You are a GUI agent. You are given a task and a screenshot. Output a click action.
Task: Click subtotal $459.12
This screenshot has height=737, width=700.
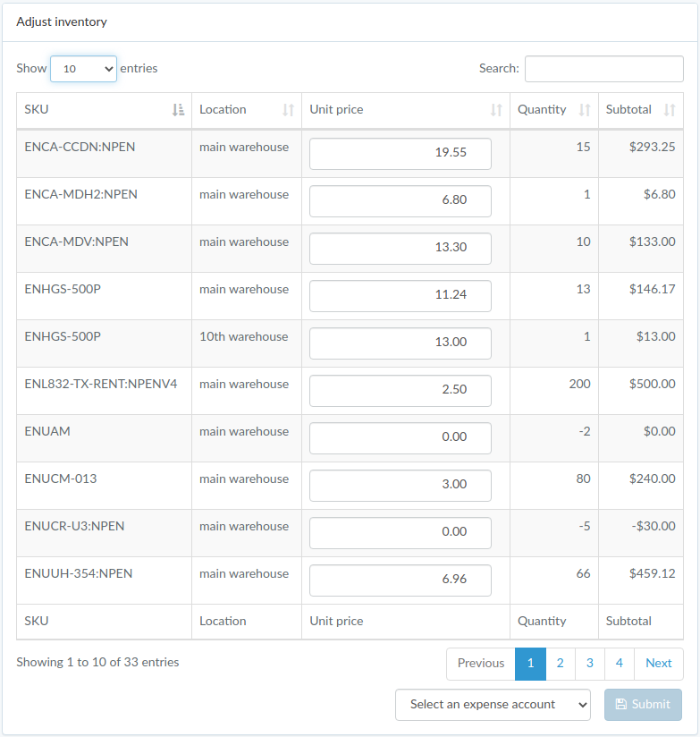pos(652,574)
